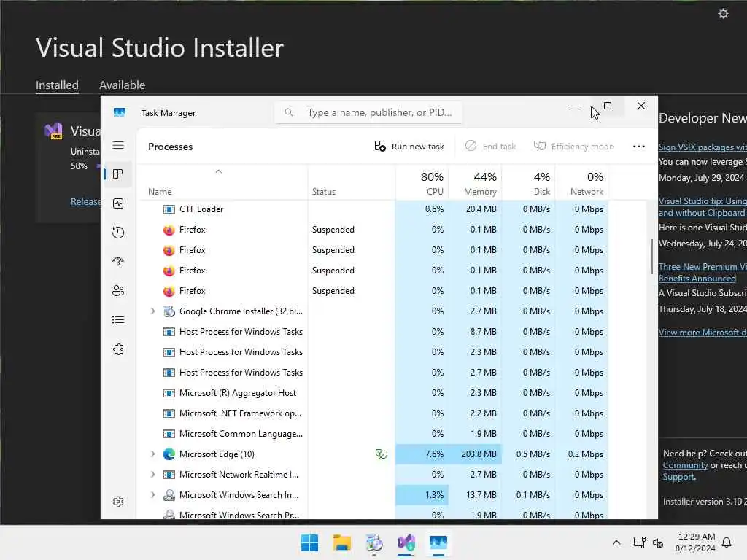This screenshot has width=747, height=560.
Task: Click Visual Studio Installer taskbar icon
Action: pos(406,542)
